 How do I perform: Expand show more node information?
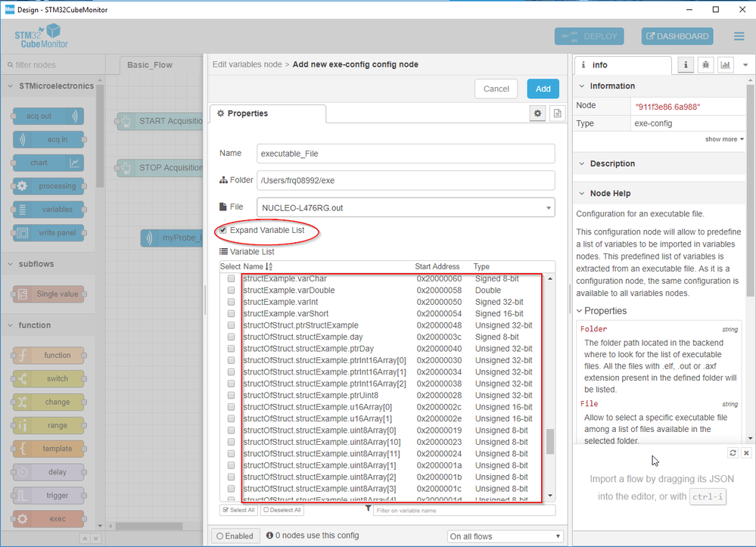click(x=724, y=139)
